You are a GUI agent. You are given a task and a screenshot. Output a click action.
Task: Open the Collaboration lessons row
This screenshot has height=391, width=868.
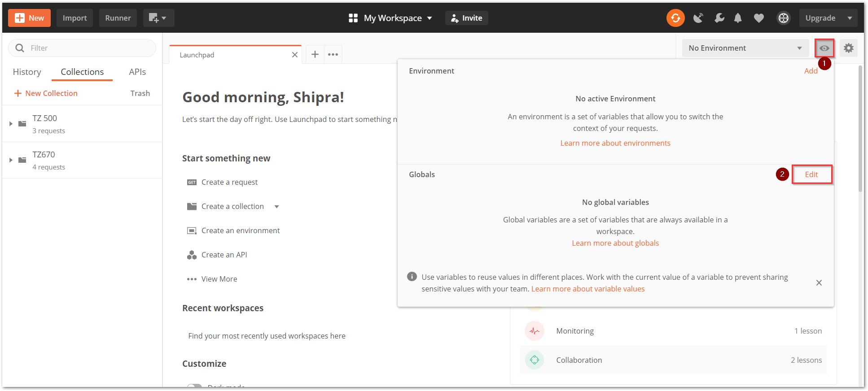click(673, 360)
